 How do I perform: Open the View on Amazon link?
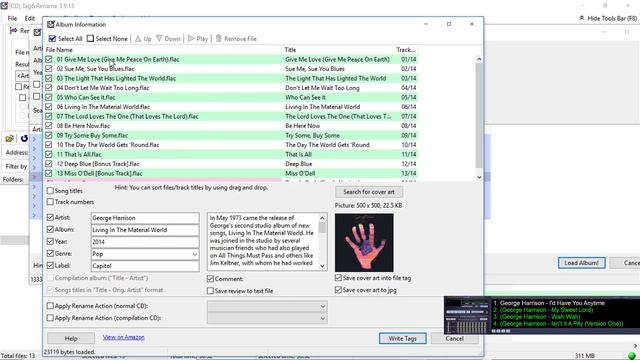123,337
